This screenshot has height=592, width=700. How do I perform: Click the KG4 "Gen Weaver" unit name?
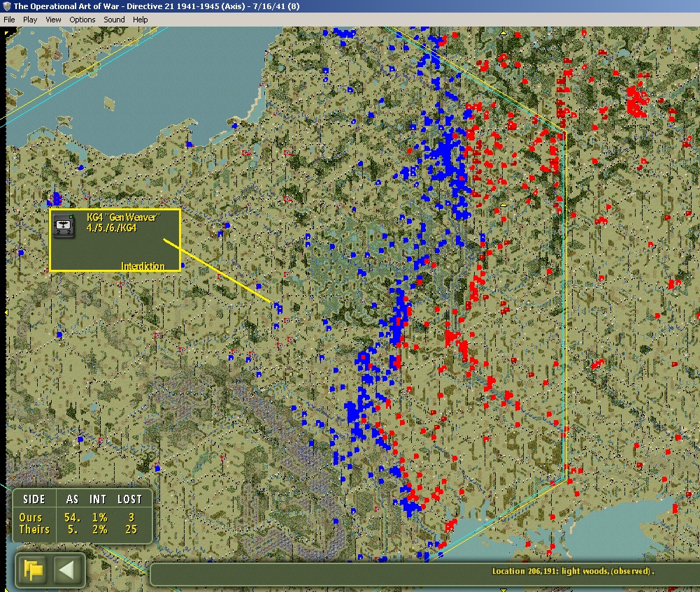point(123,217)
